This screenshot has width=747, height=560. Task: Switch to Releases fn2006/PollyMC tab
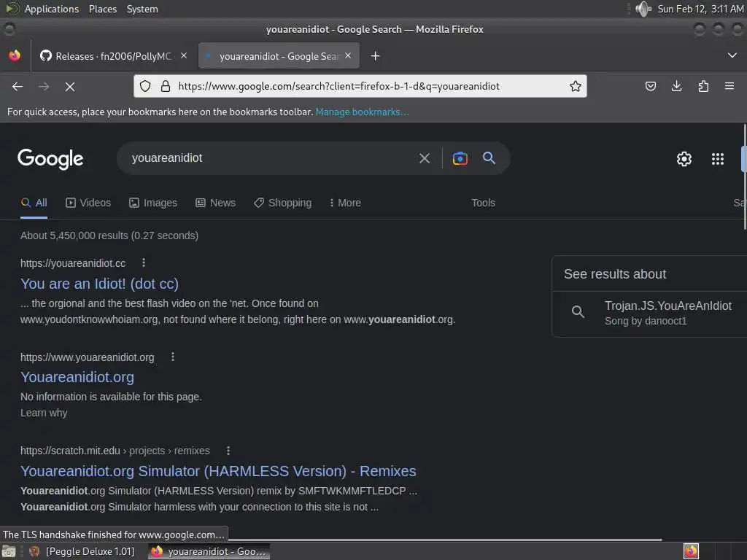(x=113, y=56)
